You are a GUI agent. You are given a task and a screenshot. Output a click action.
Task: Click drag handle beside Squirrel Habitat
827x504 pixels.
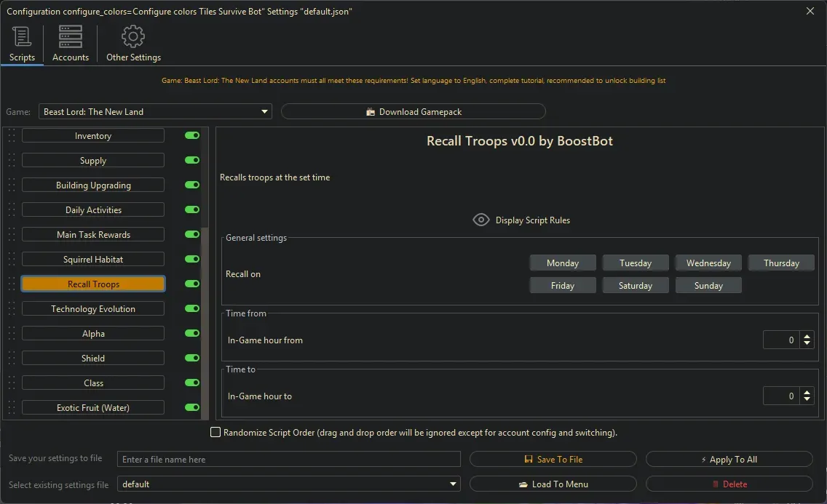click(11, 260)
